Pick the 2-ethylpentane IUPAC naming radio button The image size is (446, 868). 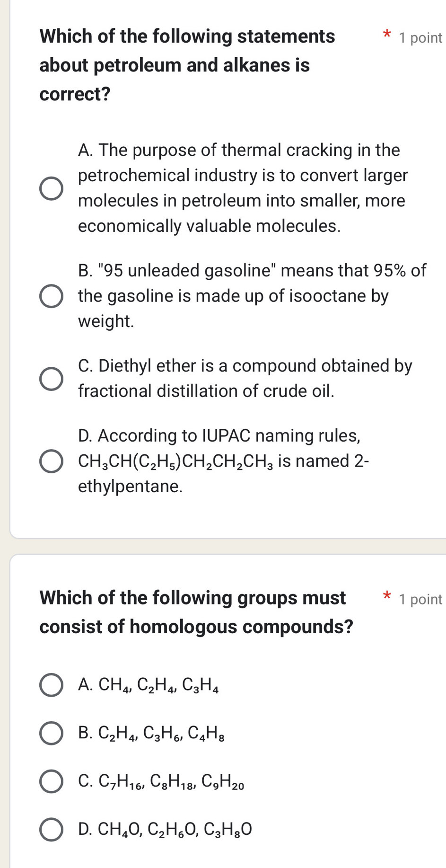pyautogui.click(x=51, y=461)
